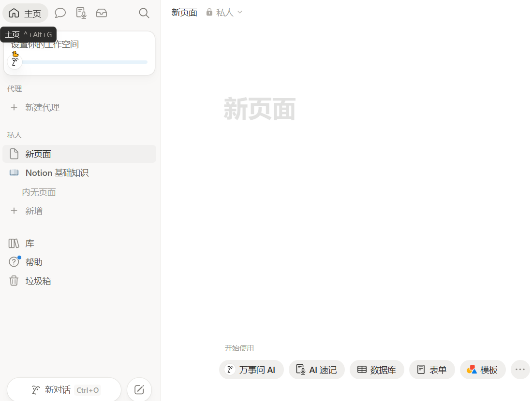Expand the Notion 基础知识 page in sidebar
This screenshot has width=532, height=401.
(14, 172)
